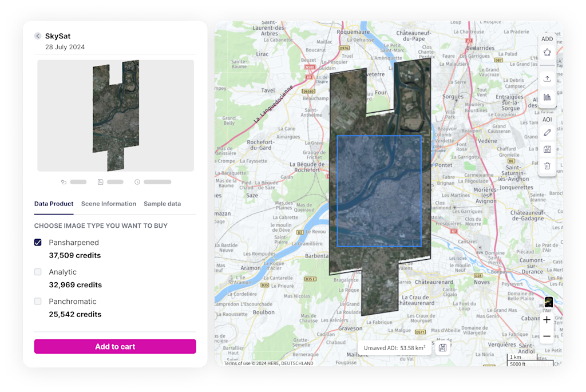Click the Sorgues town label on map
Viewport: 586px width, 392px height.
453,96
